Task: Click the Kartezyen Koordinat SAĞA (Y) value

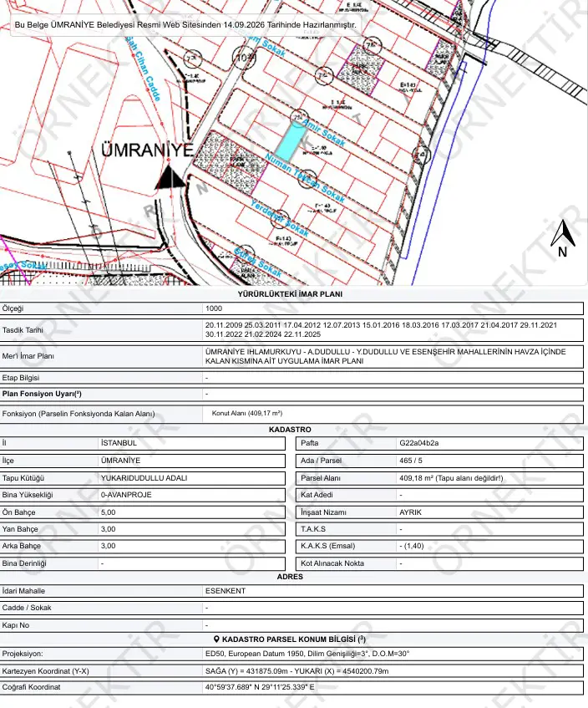Action: tap(297, 671)
